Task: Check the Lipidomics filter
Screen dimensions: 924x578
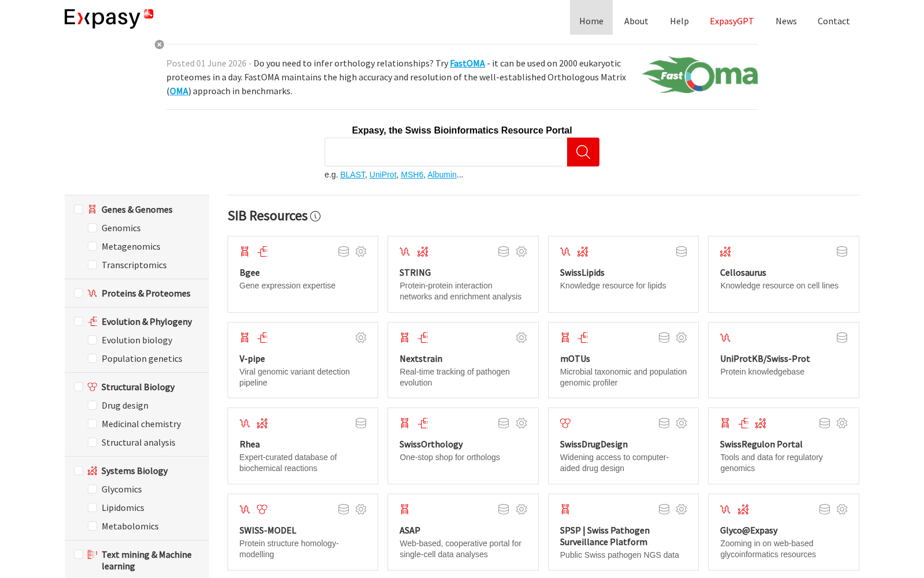Action: tap(92, 507)
